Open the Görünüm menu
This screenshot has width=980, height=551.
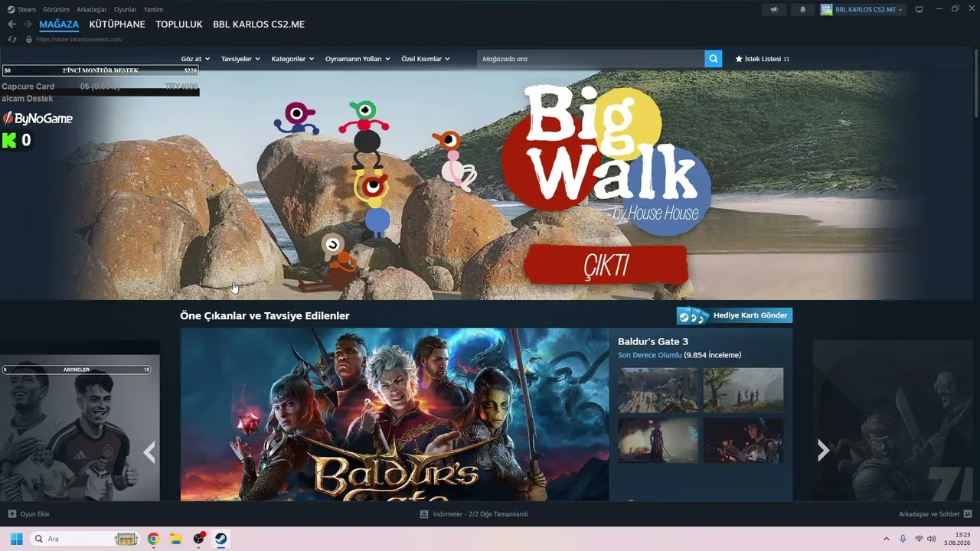[x=56, y=9]
